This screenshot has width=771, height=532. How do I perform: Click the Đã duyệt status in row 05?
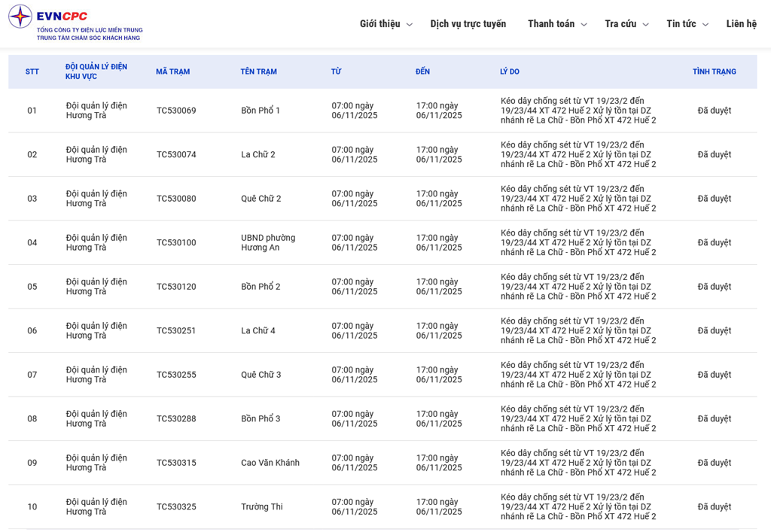tap(714, 287)
